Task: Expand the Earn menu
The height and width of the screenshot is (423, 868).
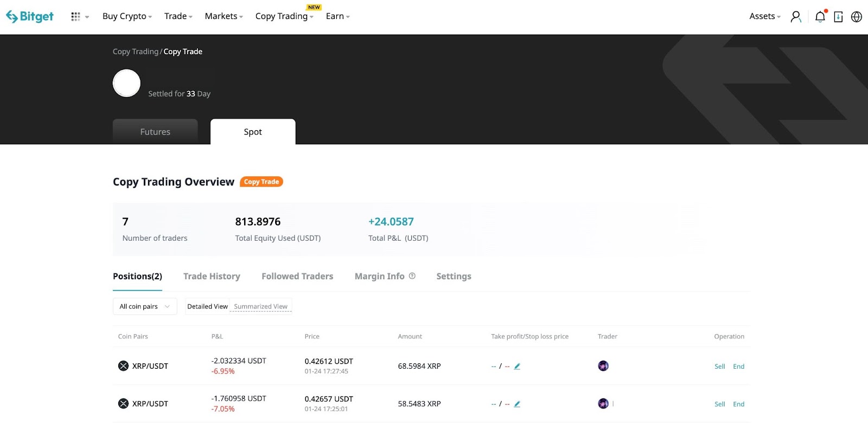Action: [337, 16]
